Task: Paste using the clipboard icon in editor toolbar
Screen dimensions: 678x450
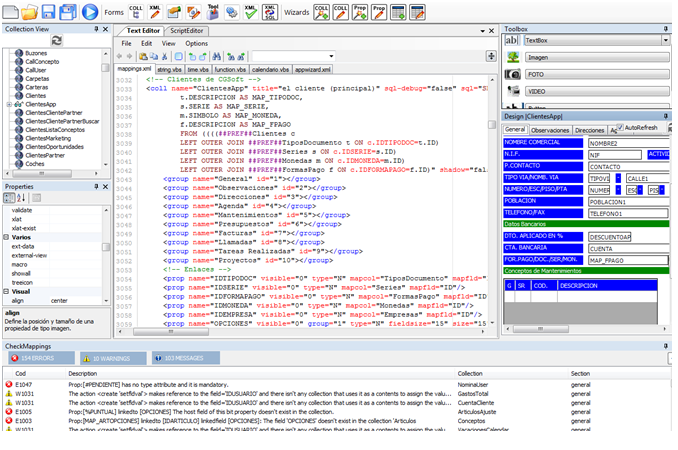Action: pos(143,56)
